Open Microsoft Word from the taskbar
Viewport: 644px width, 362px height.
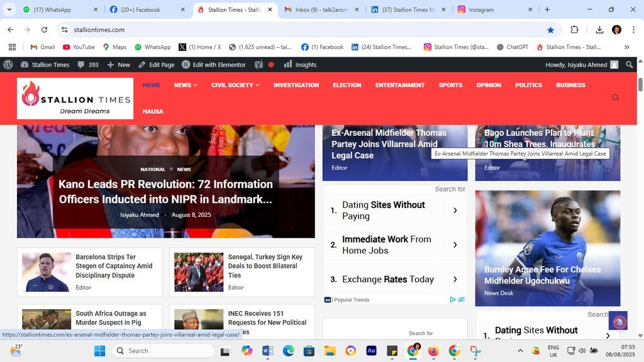tap(267, 351)
